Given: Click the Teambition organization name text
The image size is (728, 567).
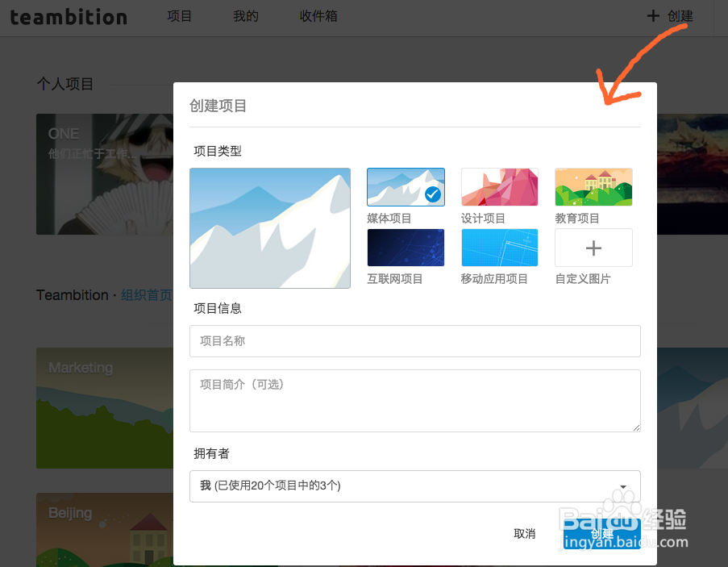Looking at the screenshot, I should tap(73, 295).
